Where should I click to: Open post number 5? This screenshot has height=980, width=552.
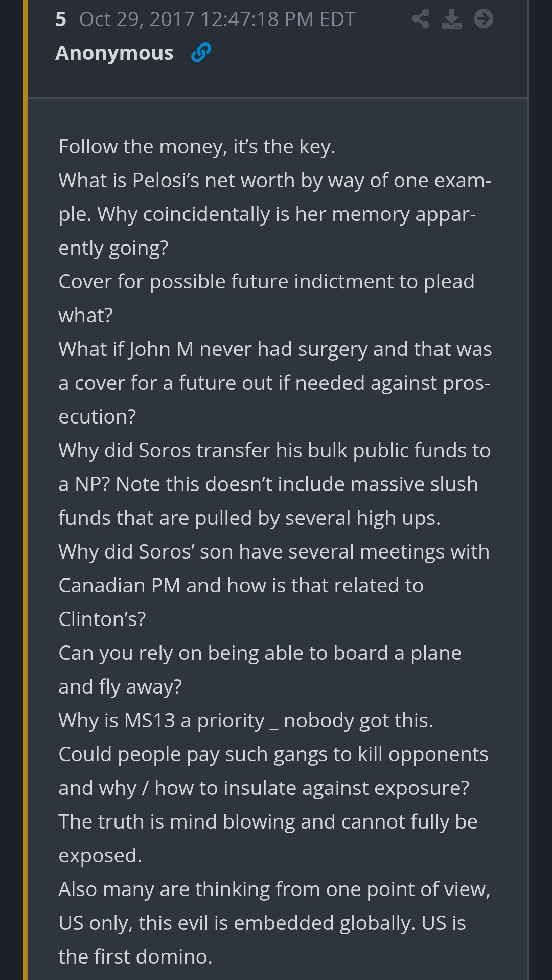(61, 19)
